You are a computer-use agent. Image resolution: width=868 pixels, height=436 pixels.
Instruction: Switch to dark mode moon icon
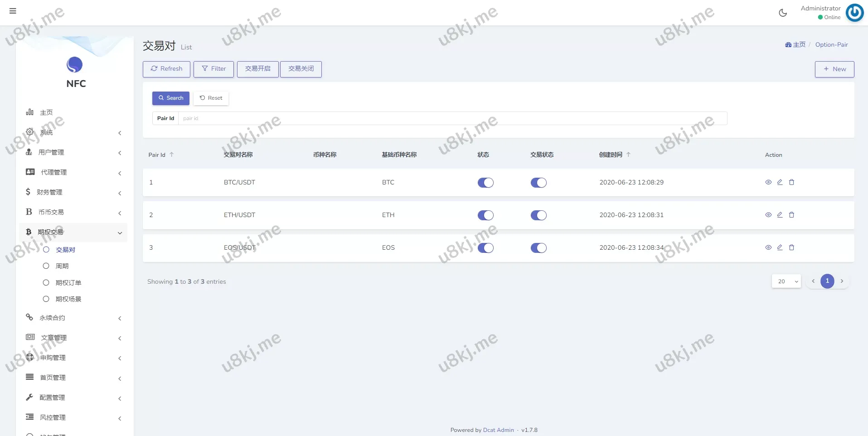coord(783,13)
